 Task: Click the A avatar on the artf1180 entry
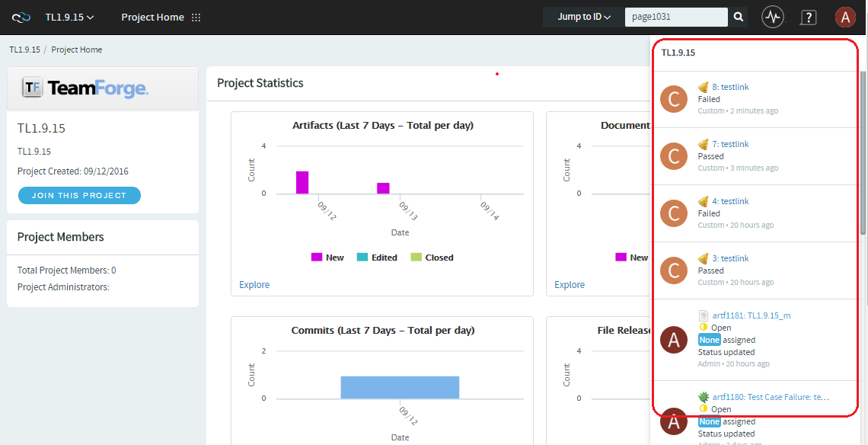674,421
